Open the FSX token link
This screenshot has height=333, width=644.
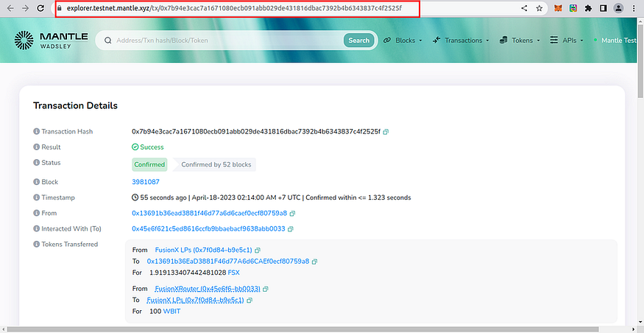click(x=234, y=273)
